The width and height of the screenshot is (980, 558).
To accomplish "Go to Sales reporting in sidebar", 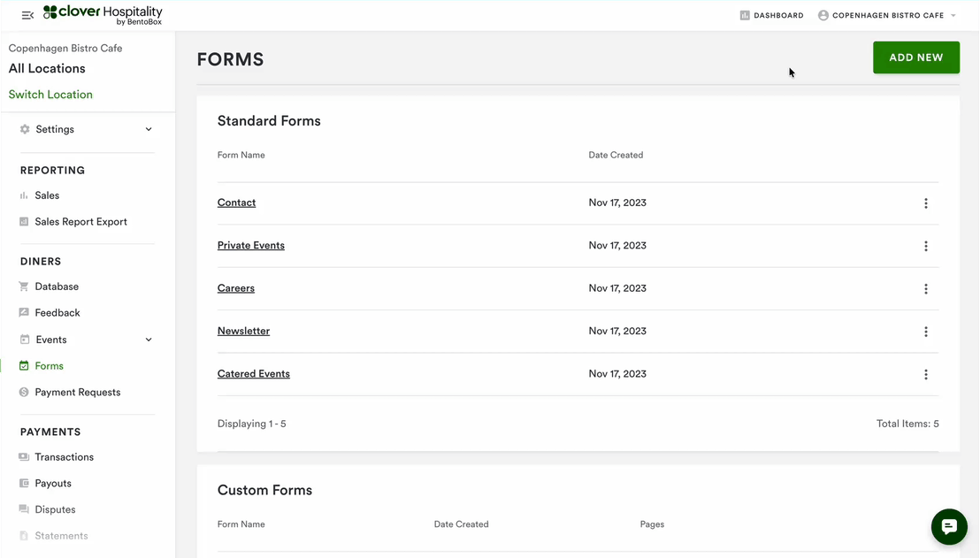I will (47, 195).
